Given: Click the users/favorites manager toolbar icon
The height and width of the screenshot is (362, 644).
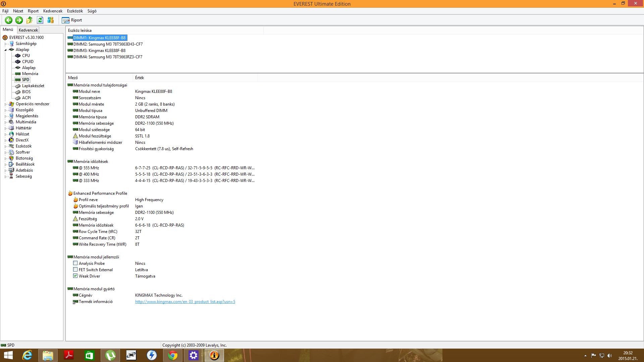Looking at the screenshot, I should click(x=51, y=20).
